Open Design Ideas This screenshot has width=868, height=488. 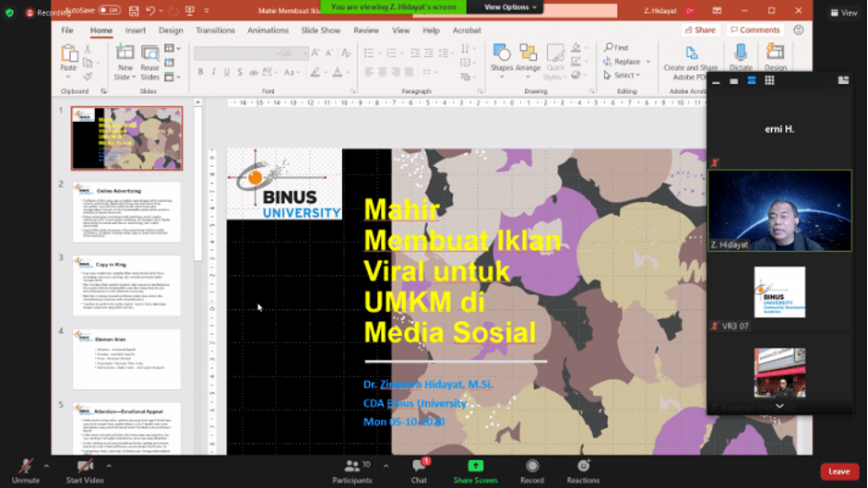coord(776,57)
